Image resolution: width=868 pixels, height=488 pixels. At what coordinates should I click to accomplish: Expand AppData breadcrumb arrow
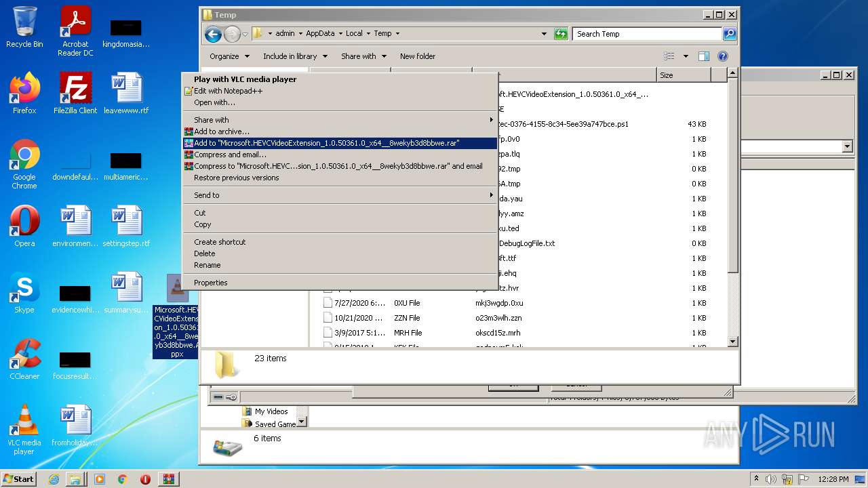click(341, 34)
